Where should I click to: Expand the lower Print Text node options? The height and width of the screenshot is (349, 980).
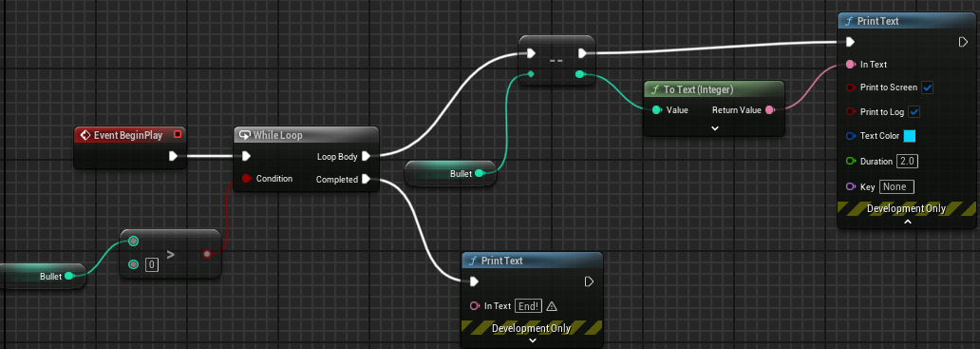[533, 340]
